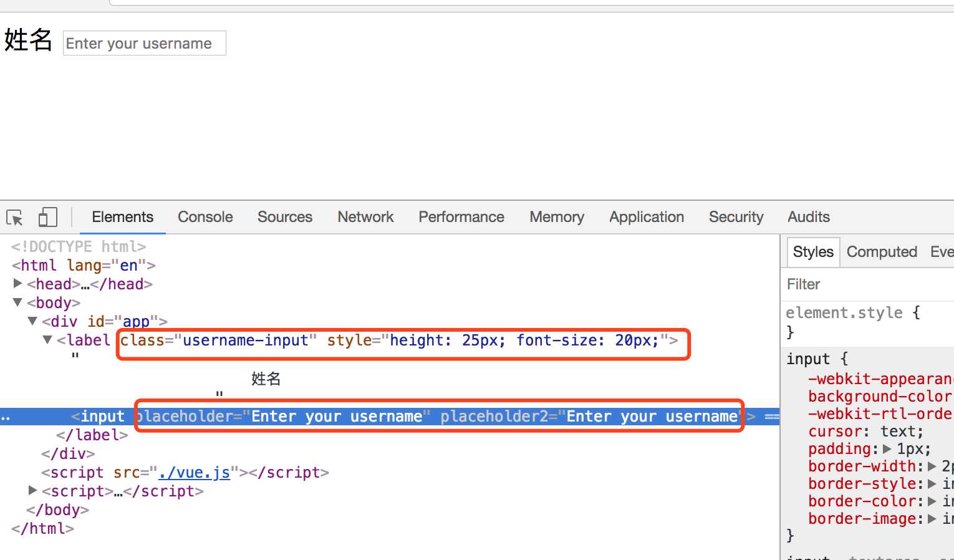
Task: Expand the border-width property
Action: click(932, 466)
